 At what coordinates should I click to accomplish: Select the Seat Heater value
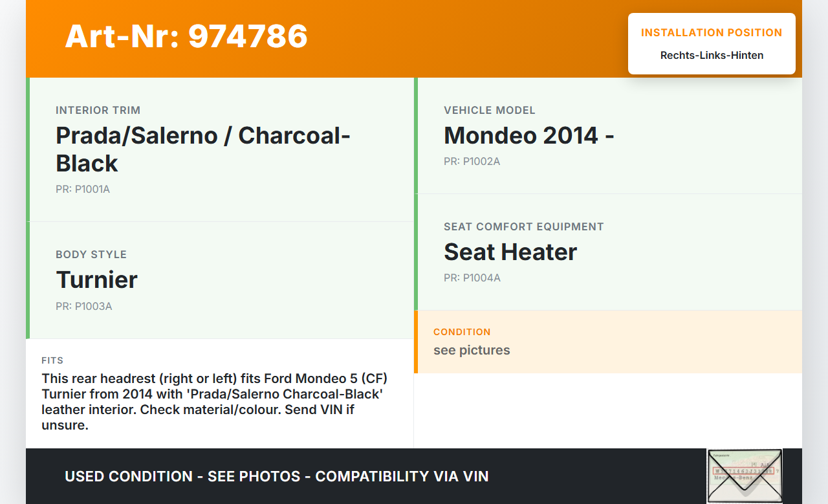tap(510, 252)
